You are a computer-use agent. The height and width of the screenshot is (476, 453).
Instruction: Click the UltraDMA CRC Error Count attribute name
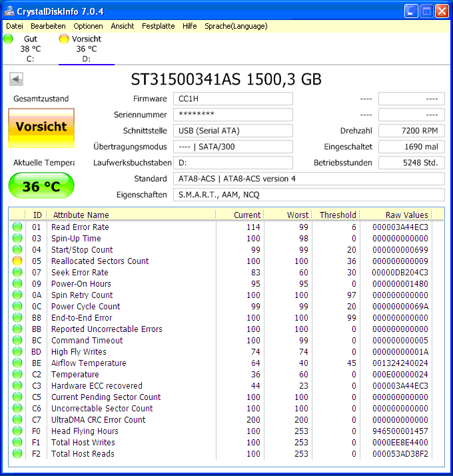click(x=99, y=420)
